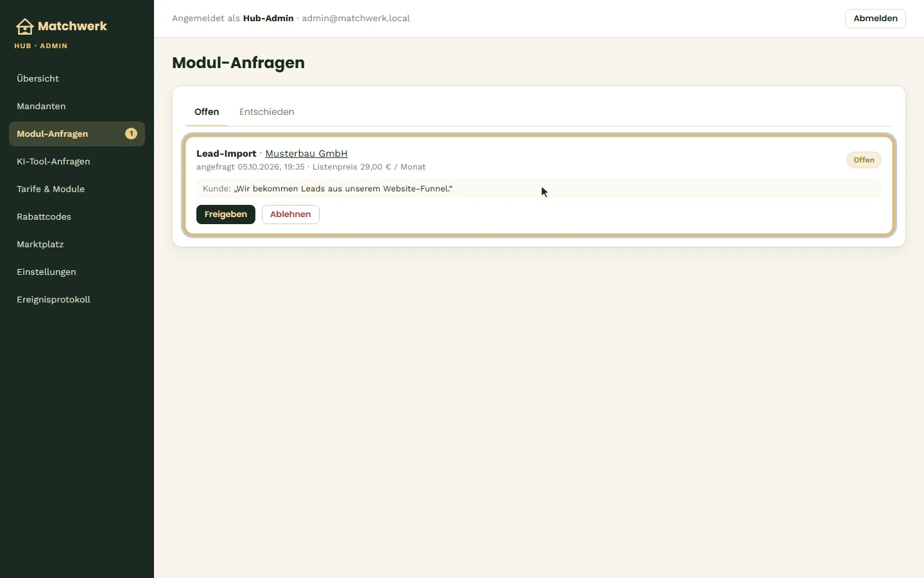Open the Musterbau GmbH link

point(307,153)
